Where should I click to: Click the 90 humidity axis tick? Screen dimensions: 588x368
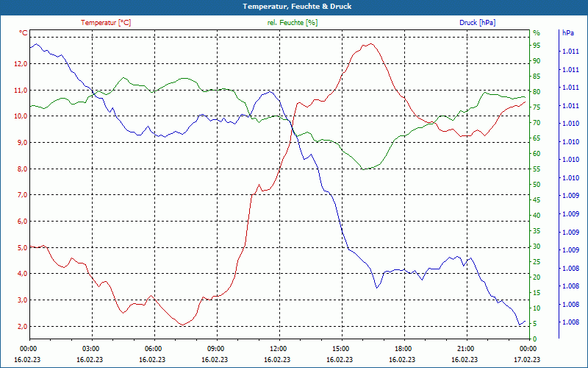[537, 61]
